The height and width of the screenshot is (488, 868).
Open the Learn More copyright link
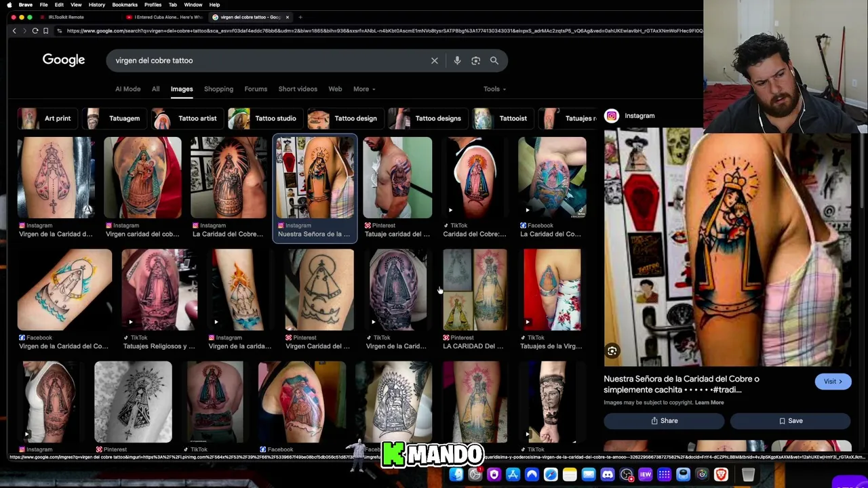[709, 403]
